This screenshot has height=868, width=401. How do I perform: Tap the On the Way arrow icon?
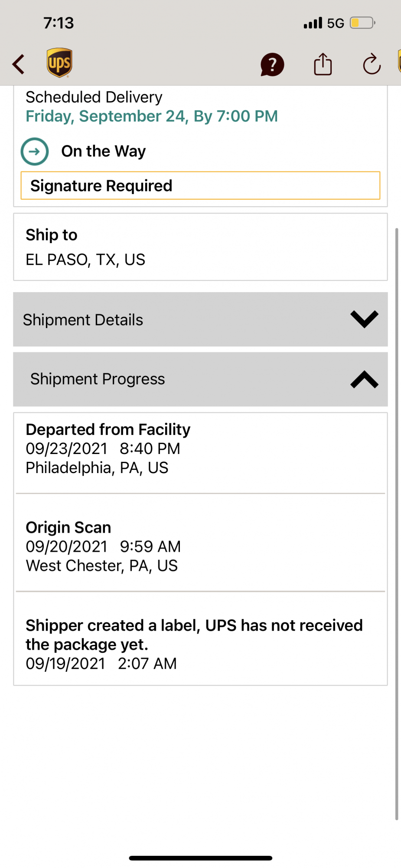(x=35, y=151)
